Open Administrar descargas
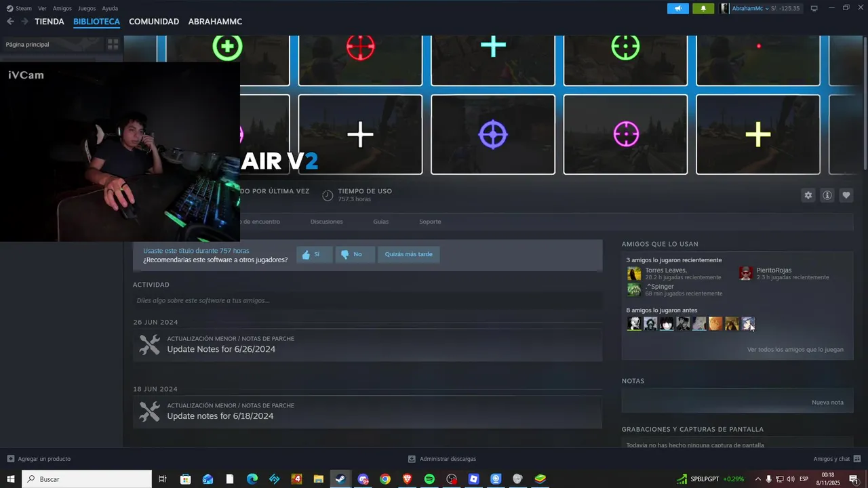Image resolution: width=868 pixels, height=488 pixels. pyautogui.click(x=442, y=459)
